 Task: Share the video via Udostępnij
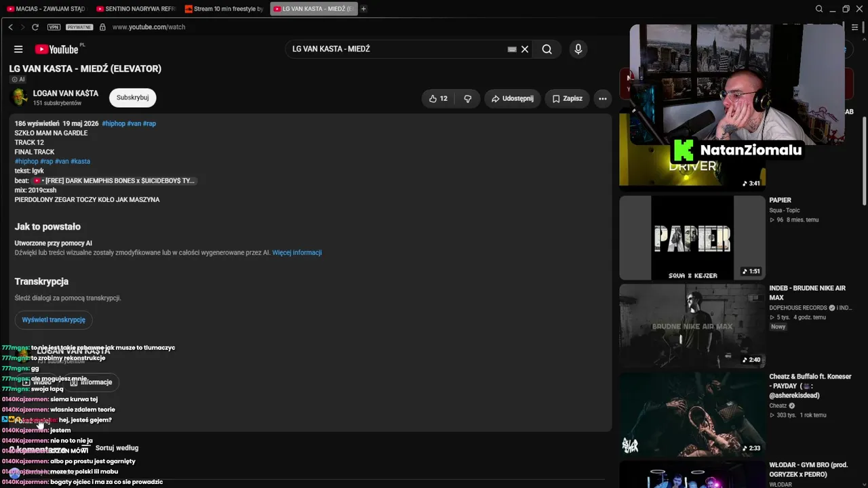coord(513,98)
